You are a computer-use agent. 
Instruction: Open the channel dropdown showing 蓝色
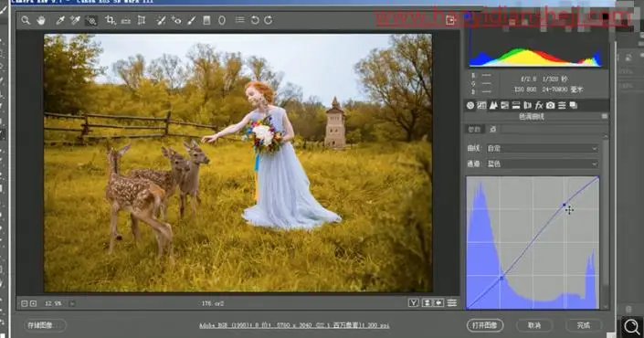click(x=542, y=164)
